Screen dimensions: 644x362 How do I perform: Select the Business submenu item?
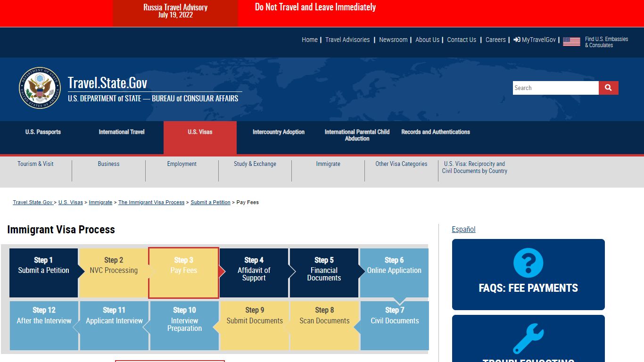108,164
